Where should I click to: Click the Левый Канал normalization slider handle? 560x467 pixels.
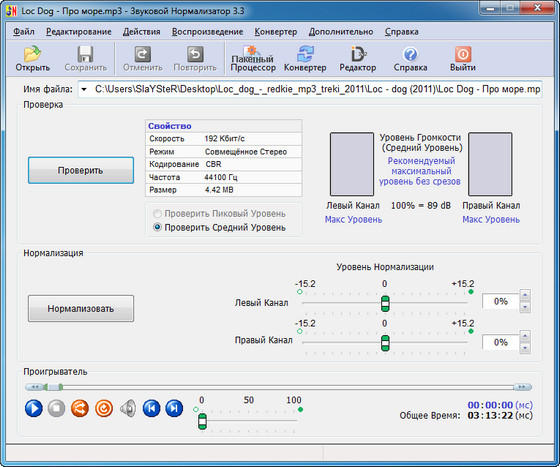[385, 303]
